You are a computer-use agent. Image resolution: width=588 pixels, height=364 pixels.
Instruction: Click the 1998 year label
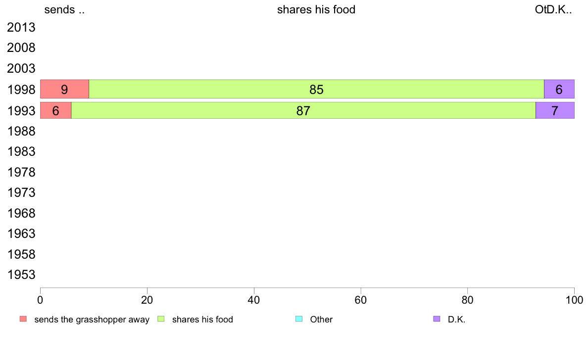click(21, 90)
